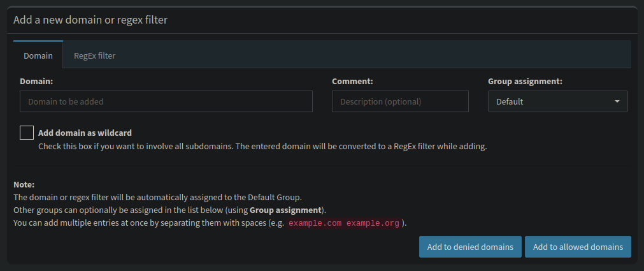Screen dimensions: 644x271
Task: Add entry to denied domains
Action: (x=470, y=247)
